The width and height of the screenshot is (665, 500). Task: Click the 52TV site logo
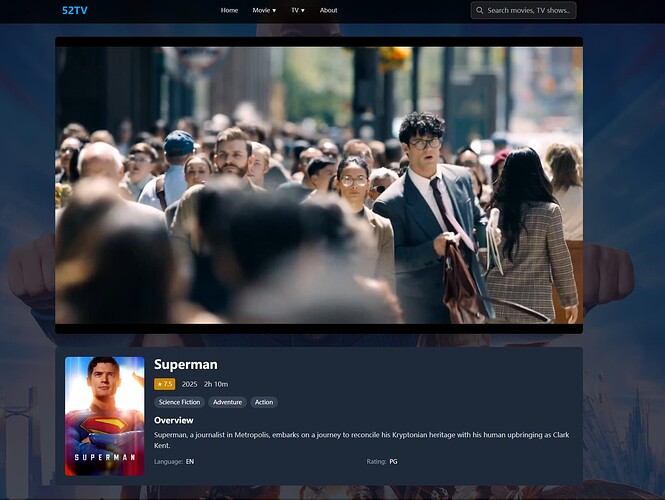[75, 11]
